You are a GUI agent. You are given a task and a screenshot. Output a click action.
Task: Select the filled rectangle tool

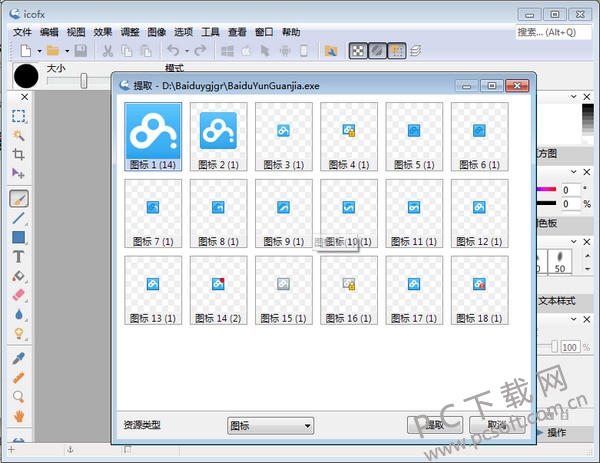click(18, 237)
